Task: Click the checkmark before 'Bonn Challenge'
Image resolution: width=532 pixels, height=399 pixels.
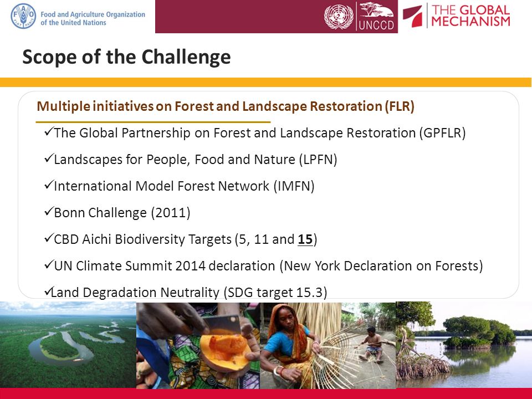Action: (49, 211)
